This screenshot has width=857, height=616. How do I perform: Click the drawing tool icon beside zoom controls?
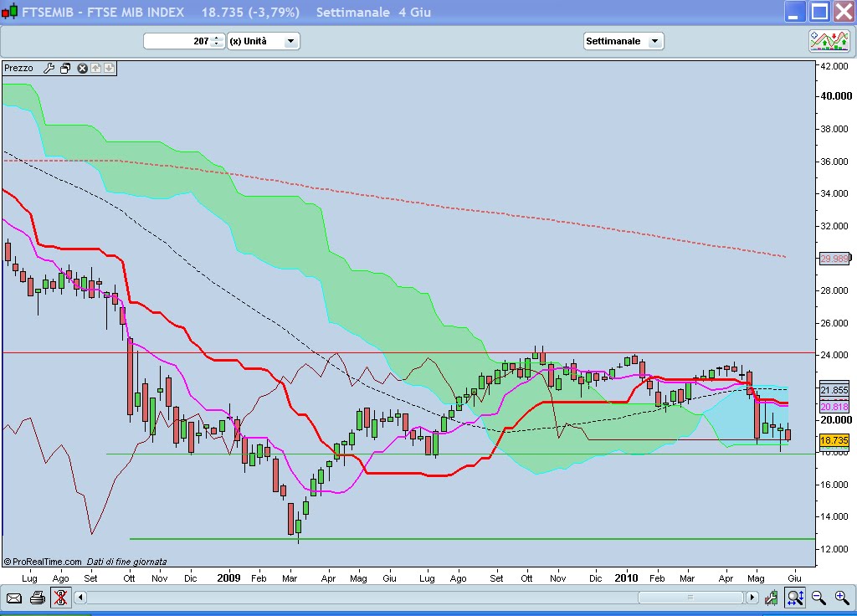pyautogui.click(x=772, y=598)
